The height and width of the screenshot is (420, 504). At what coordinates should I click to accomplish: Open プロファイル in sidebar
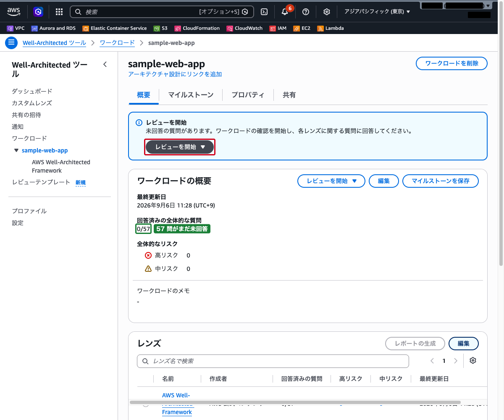pos(29,211)
